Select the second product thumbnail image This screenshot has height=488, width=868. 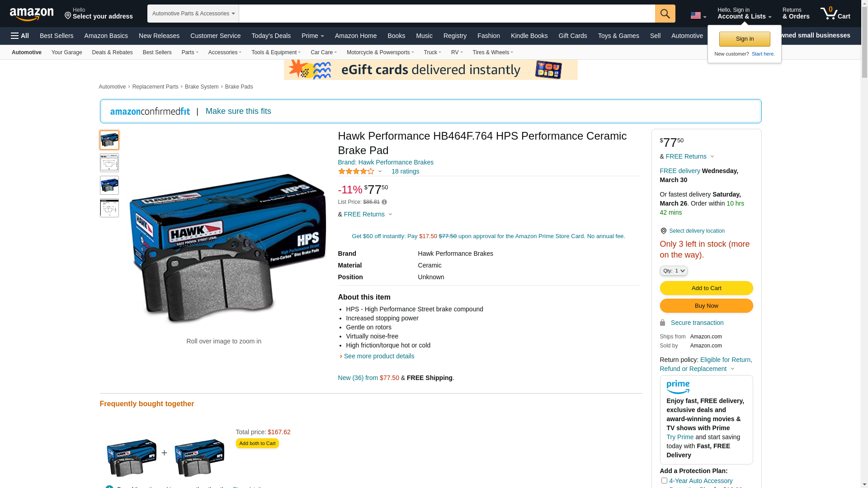[109, 163]
